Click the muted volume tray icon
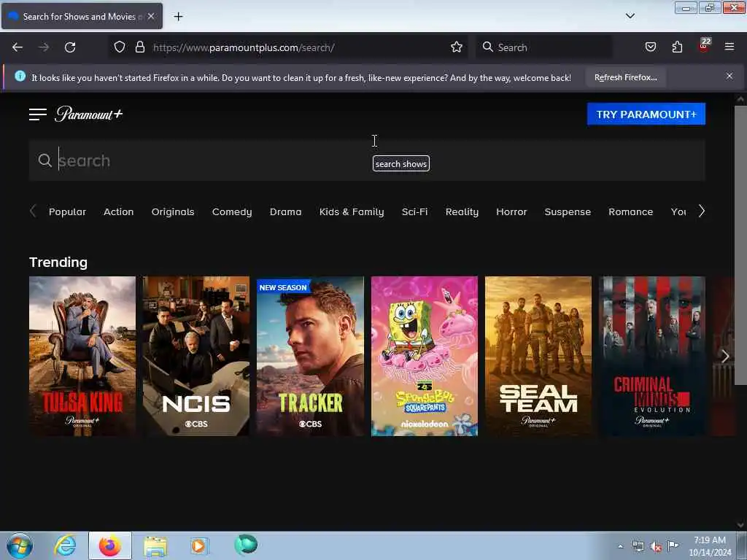 (656, 547)
